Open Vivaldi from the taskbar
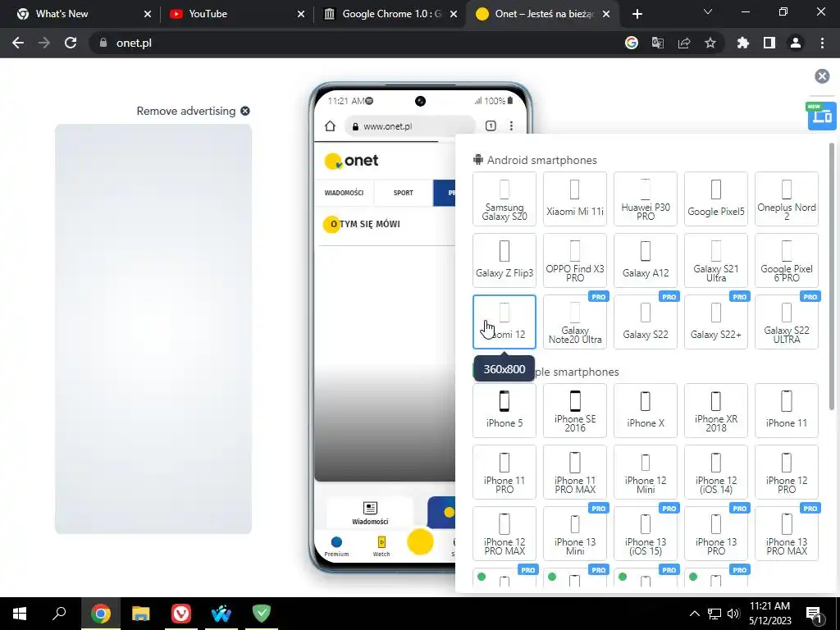Screen dimensions: 840x630 [x=181, y=614]
